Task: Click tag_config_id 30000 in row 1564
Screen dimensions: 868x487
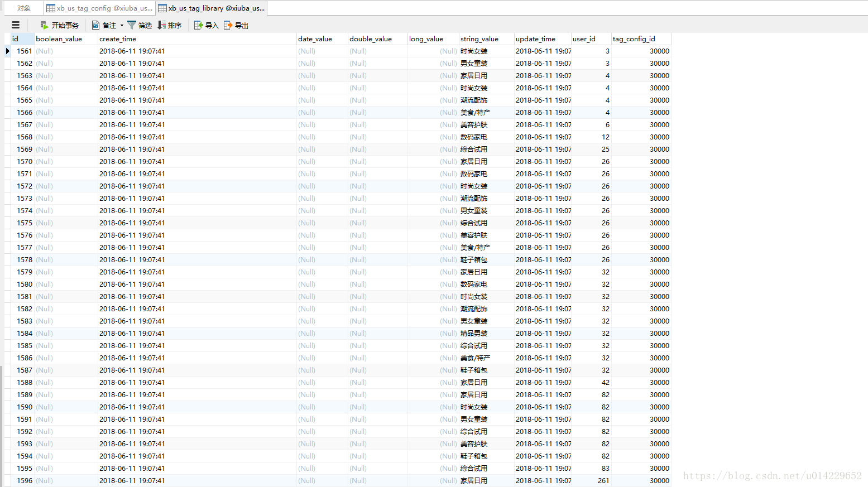Action: tap(641, 88)
